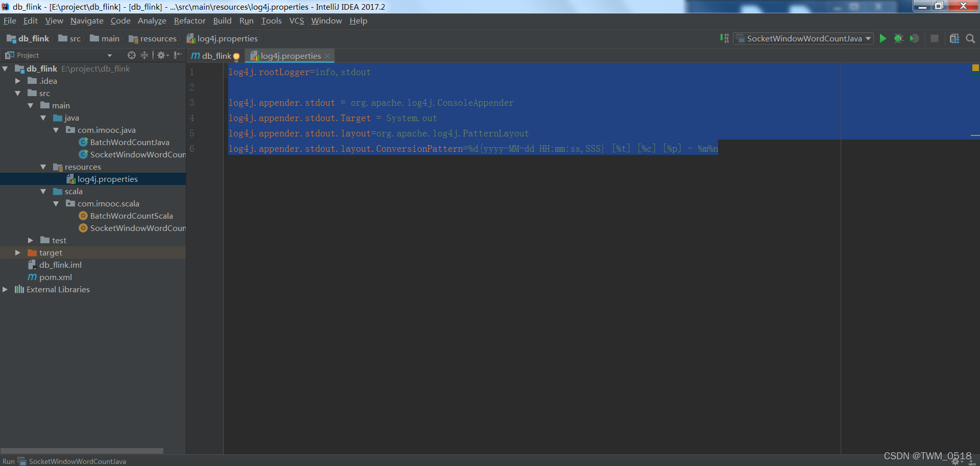Click db_flink.iml file icon
980x466 pixels.
point(32,265)
